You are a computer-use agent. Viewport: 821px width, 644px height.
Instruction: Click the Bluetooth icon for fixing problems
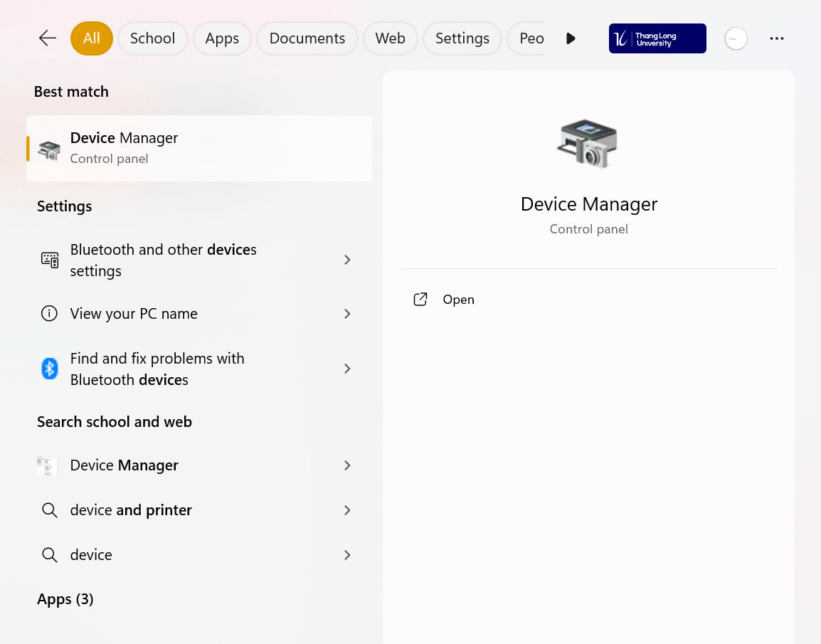49,369
